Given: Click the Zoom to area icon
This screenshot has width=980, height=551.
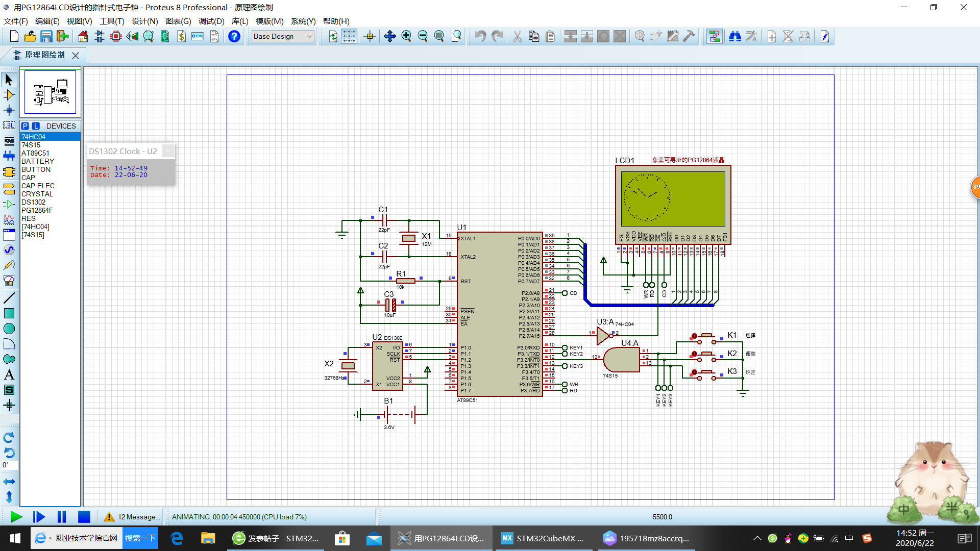Looking at the screenshot, I should tap(456, 36).
